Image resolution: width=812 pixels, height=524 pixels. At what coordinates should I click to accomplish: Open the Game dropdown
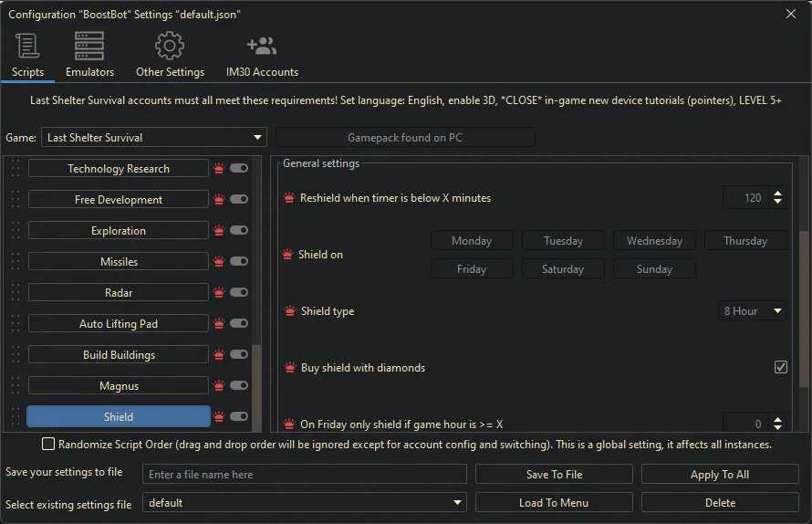click(154, 137)
